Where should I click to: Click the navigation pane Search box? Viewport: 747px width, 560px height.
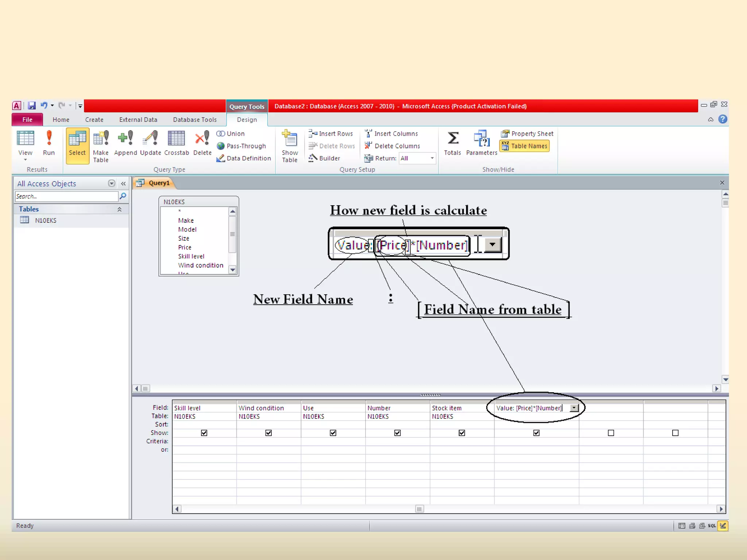66,197
